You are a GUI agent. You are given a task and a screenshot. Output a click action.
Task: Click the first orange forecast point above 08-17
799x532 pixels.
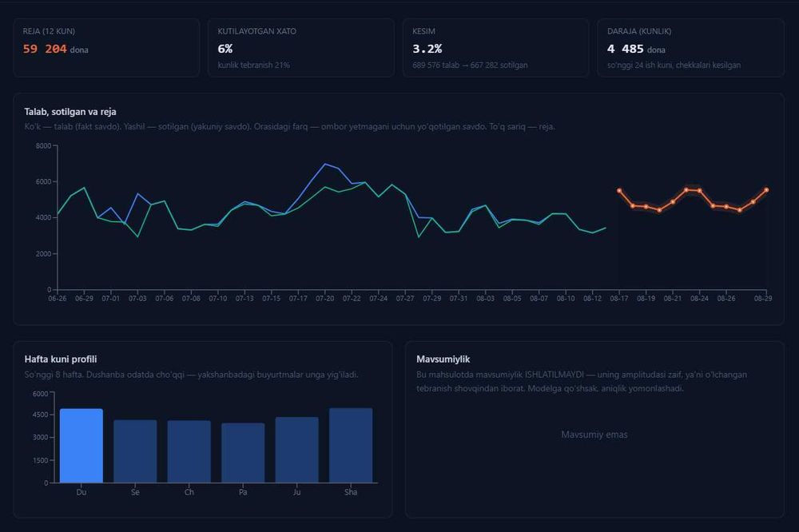[619, 191]
